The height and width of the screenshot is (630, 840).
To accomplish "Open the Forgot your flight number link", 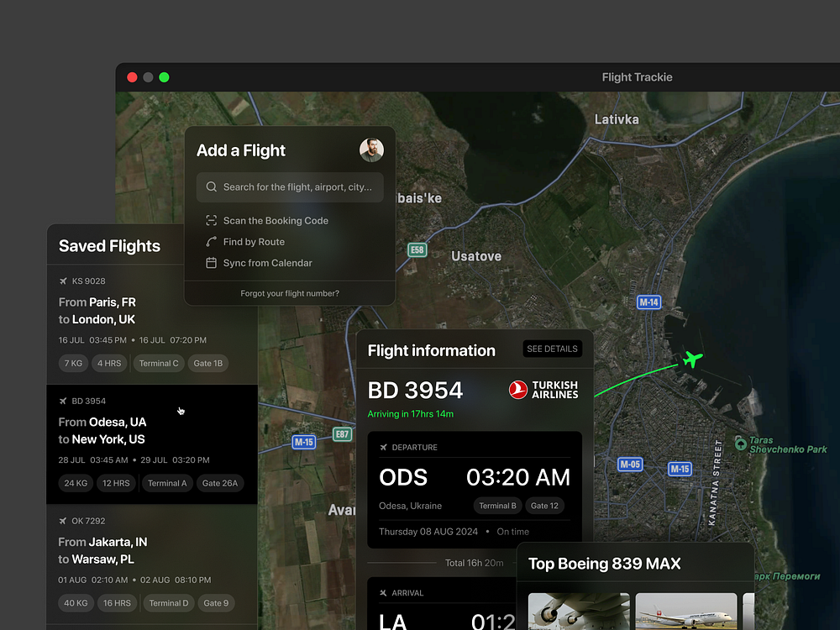I will 290,293.
